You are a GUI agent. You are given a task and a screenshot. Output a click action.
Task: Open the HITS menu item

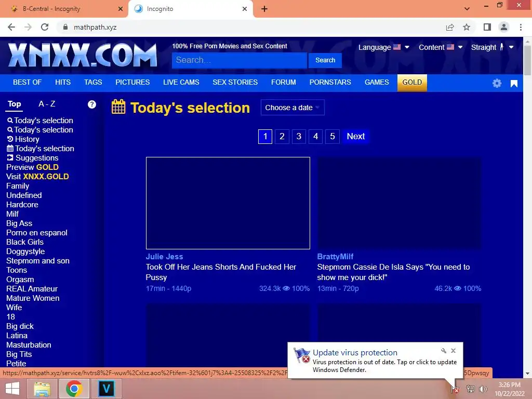[63, 83]
